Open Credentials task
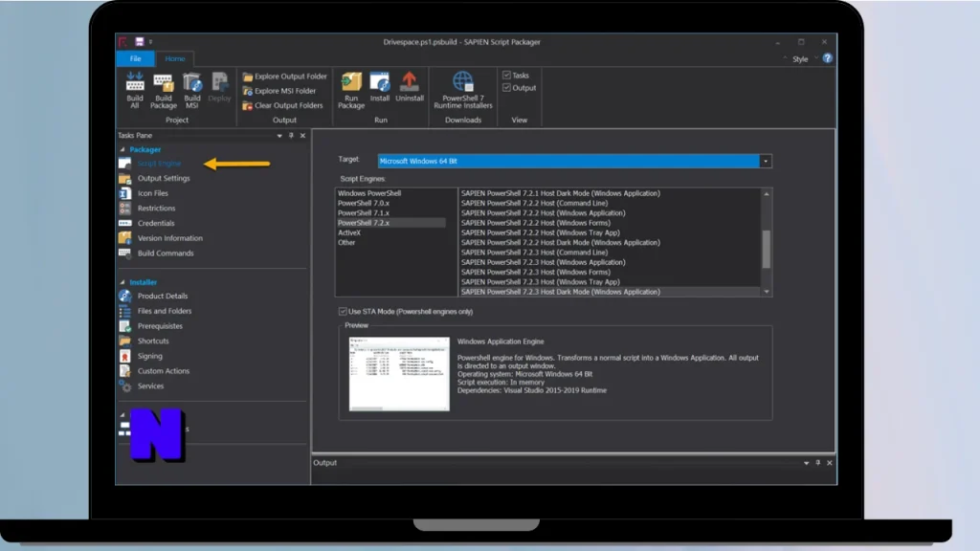 point(156,223)
